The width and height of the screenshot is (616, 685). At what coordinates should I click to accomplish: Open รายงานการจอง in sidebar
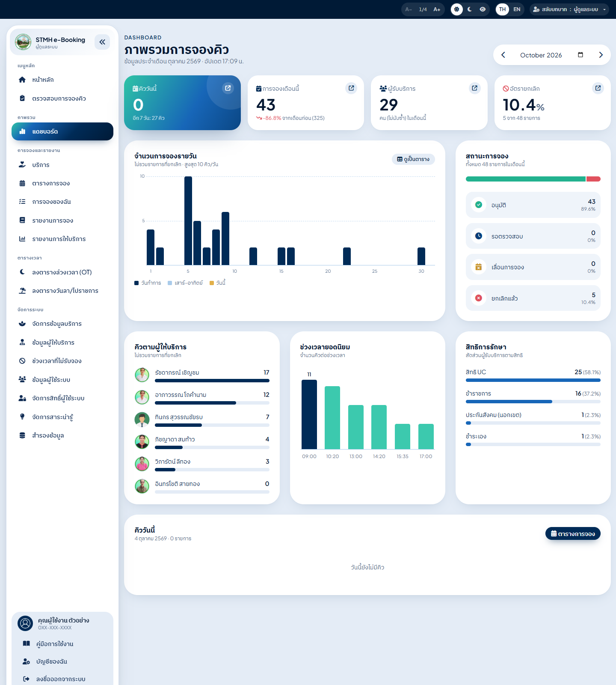coord(62,220)
